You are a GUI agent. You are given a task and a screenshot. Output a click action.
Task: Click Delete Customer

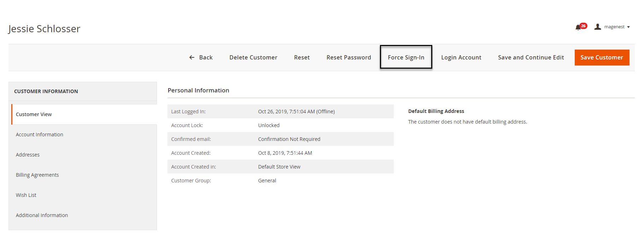253,57
